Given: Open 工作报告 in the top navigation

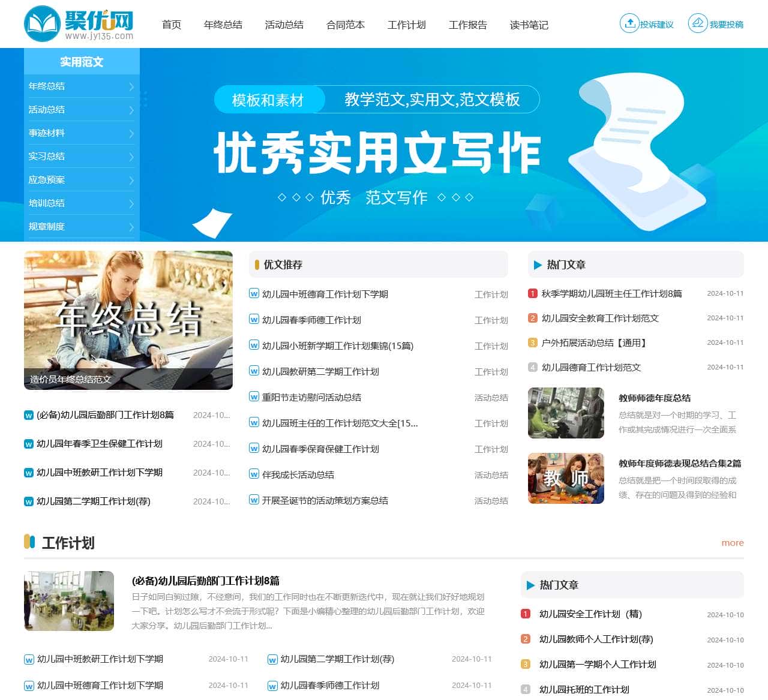Looking at the screenshot, I should point(468,25).
